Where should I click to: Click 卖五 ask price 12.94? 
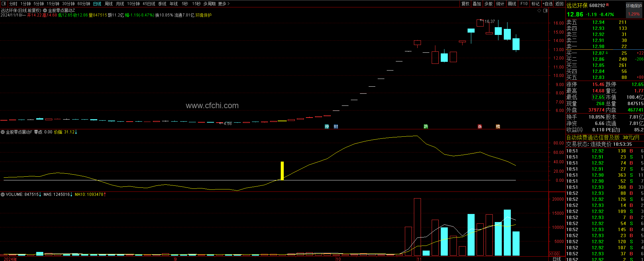tap(598, 23)
